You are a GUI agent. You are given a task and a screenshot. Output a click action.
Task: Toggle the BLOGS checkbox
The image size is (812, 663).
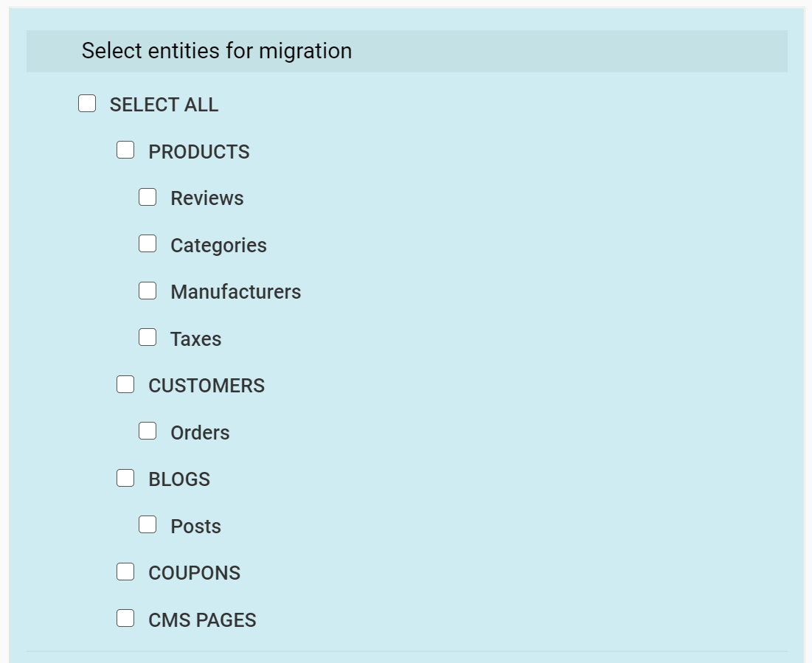(x=125, y=478)
